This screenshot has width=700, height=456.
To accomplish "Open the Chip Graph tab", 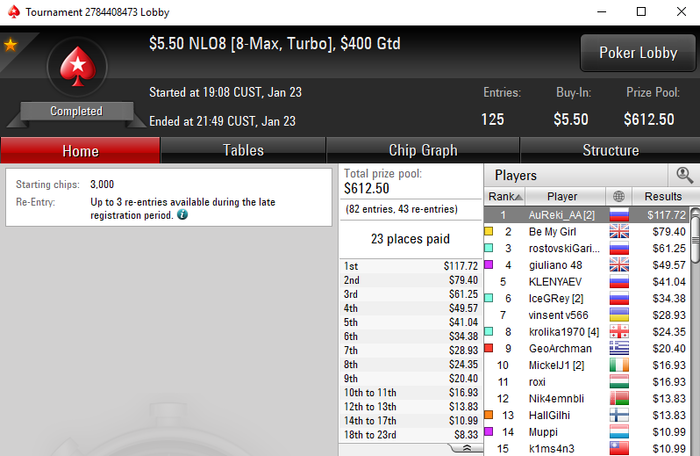I will [423, 150].
